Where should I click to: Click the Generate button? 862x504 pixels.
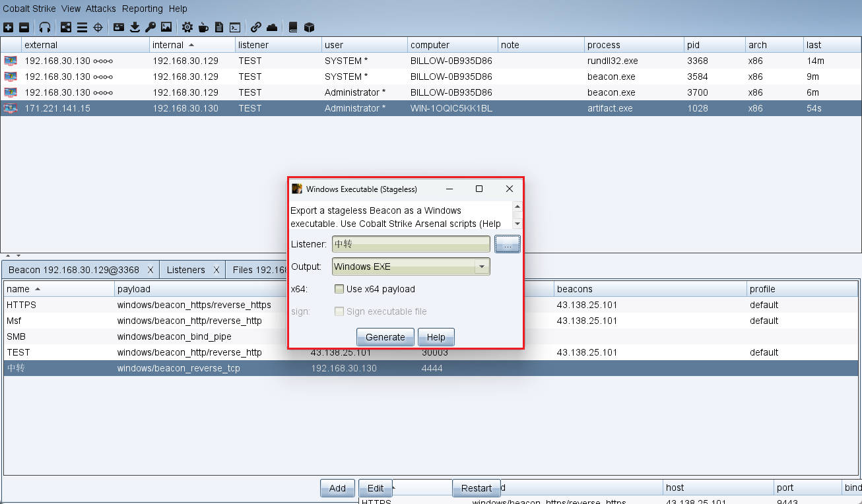(x=385, y=337)
